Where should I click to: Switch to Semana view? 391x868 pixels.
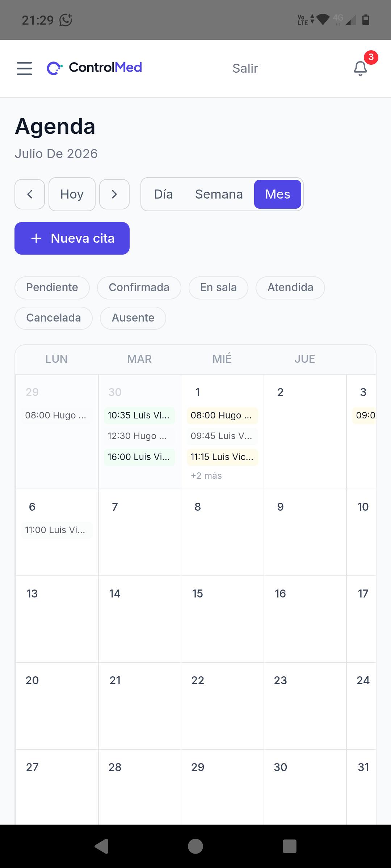(x=219, y=194)
